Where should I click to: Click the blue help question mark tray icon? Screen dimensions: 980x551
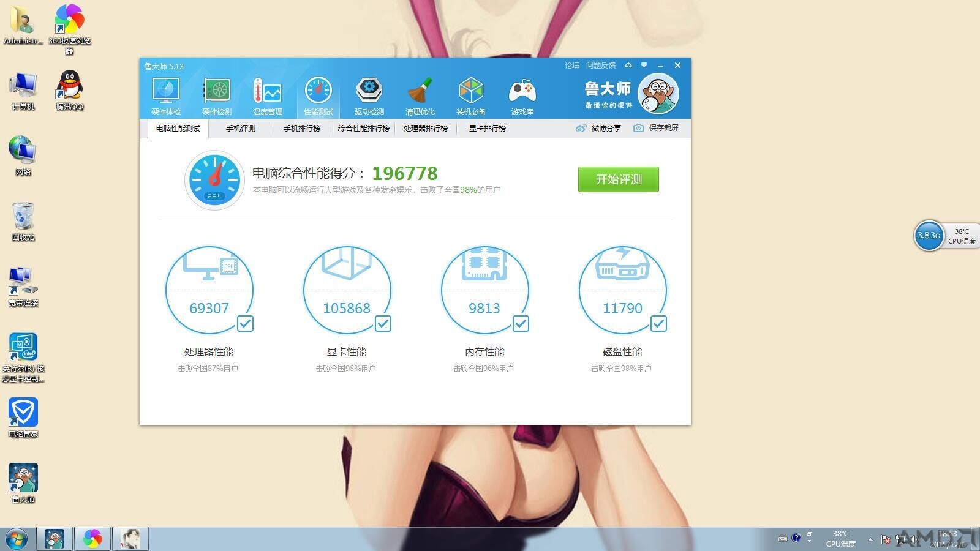[x=796, y=538]
